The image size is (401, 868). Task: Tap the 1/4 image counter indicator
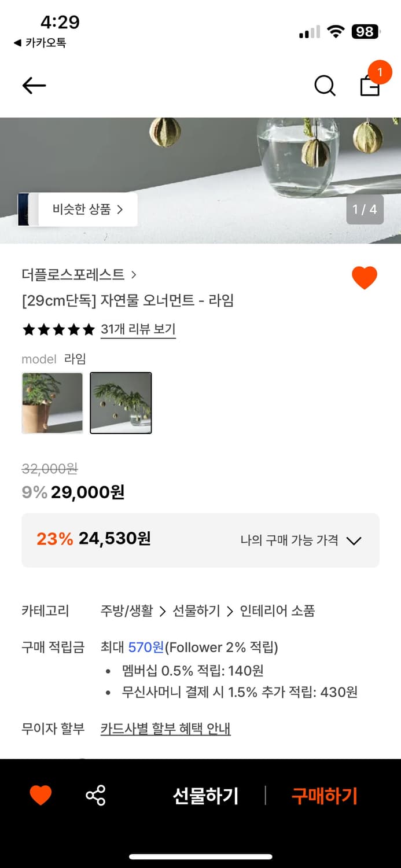(364, 209)
